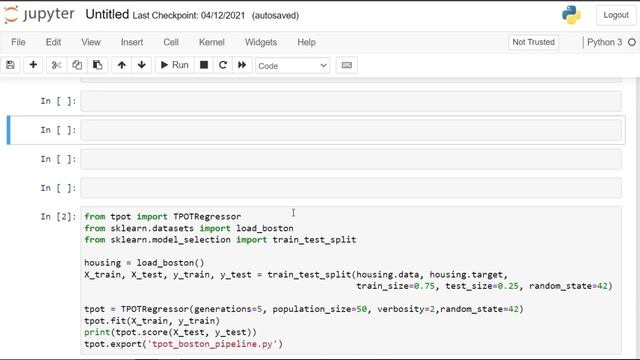Image resolution: width=640 pixels, height=360 pixels.
Task: Click the TPOTRegressor import line
Action: [162, 216]
